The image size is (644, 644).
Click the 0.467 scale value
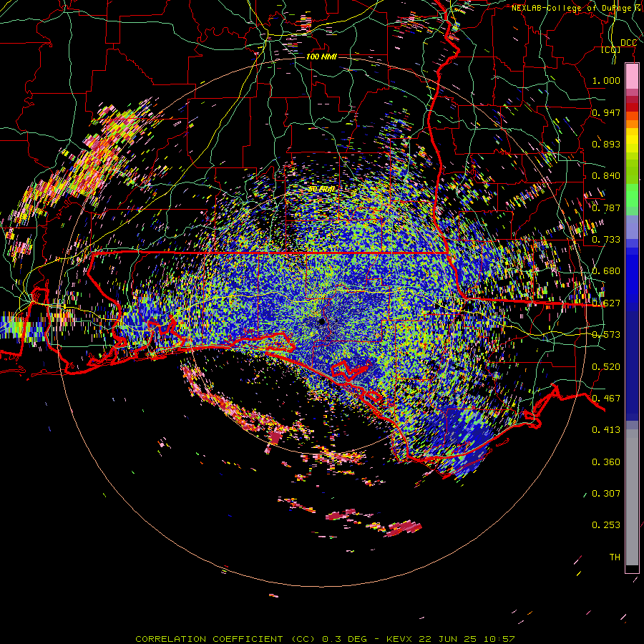606,399
